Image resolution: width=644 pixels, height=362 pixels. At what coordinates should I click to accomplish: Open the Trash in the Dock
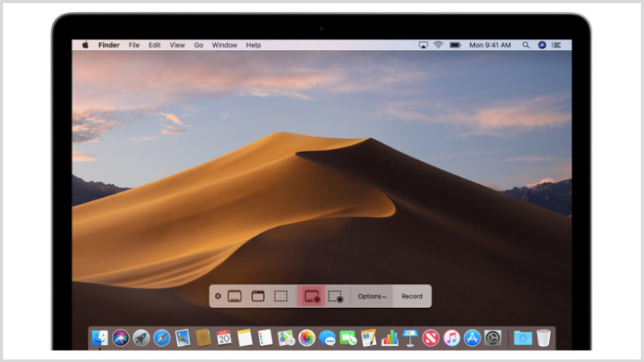544,338
